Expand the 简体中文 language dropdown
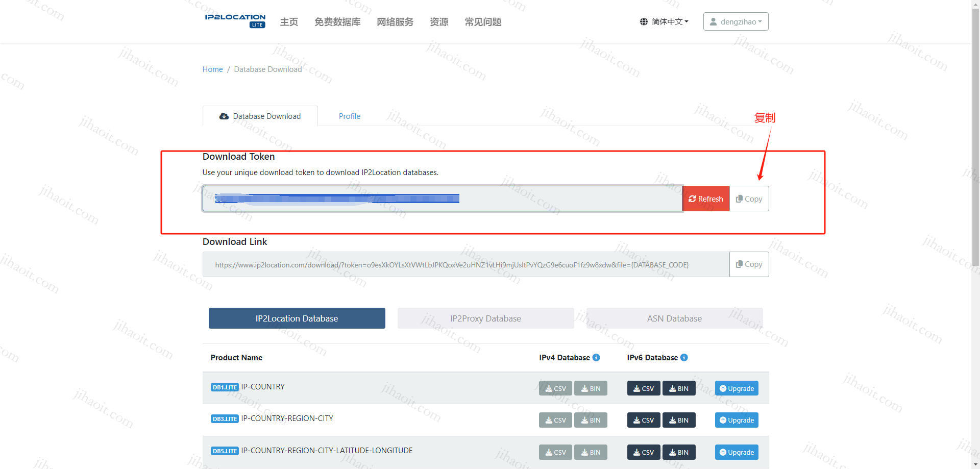The height and width of the screenshot is (469, 980). point(664,21)
